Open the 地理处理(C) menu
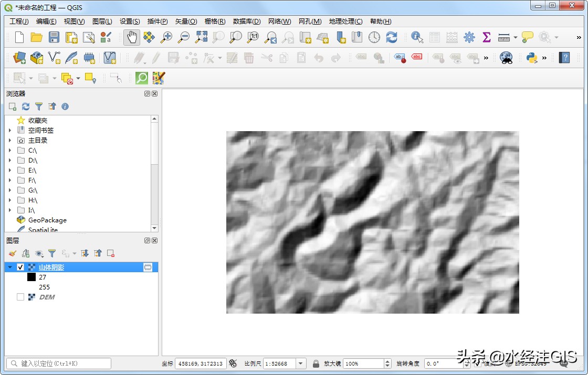Image resolution: width=588 pixels, height=375 pixels. click(x=346, y=22)
